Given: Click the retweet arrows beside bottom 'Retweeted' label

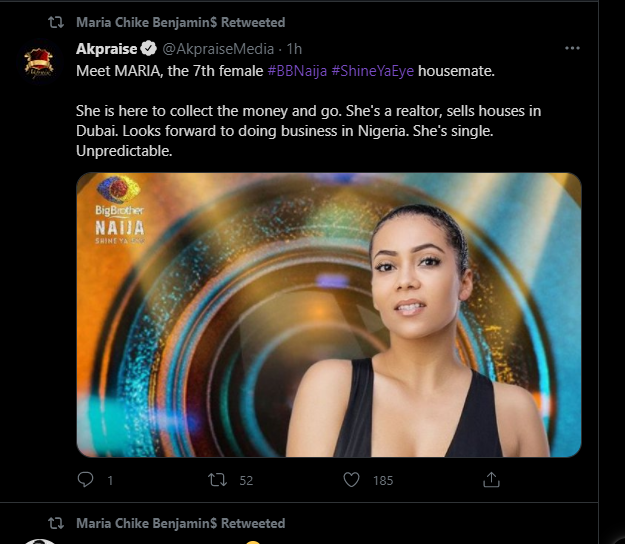Looking at the screenshot, I should 56,523.
